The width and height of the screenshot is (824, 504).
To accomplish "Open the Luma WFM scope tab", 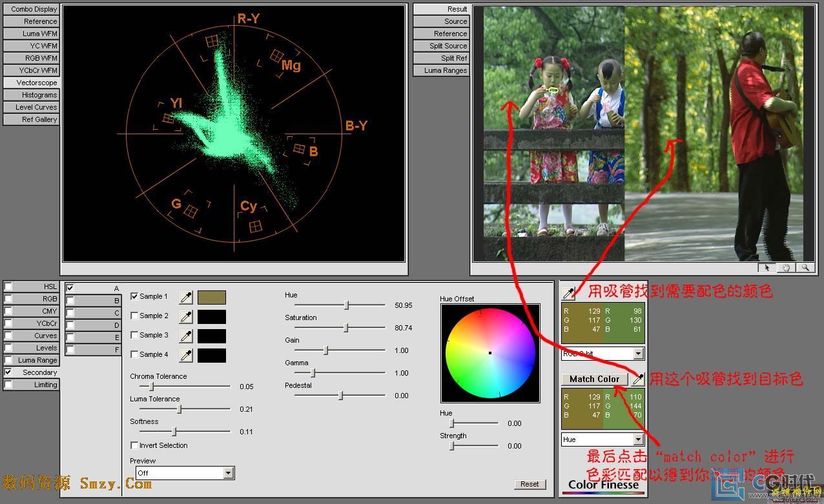I will [x=32, y=34].
